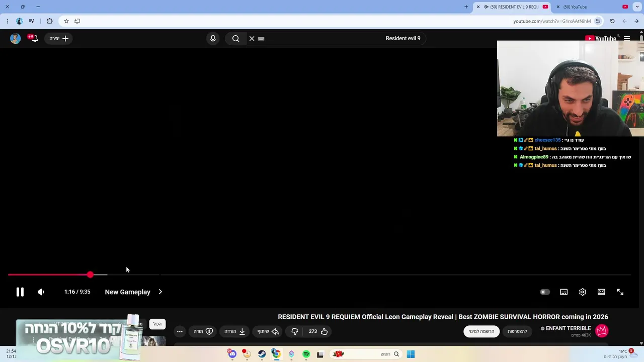The width and height of the screenshot is (644, 362).
Task: Open the browser three-dot menu
Action: click(7, 21)
